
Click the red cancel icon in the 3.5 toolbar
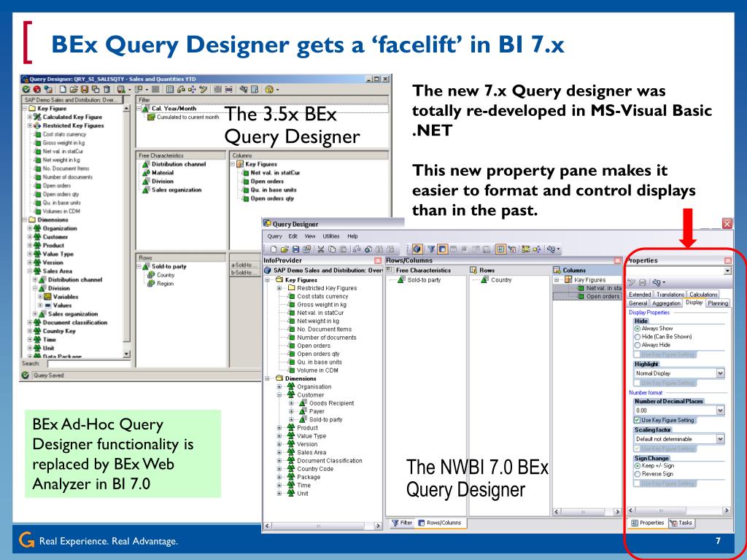(36, 89)
